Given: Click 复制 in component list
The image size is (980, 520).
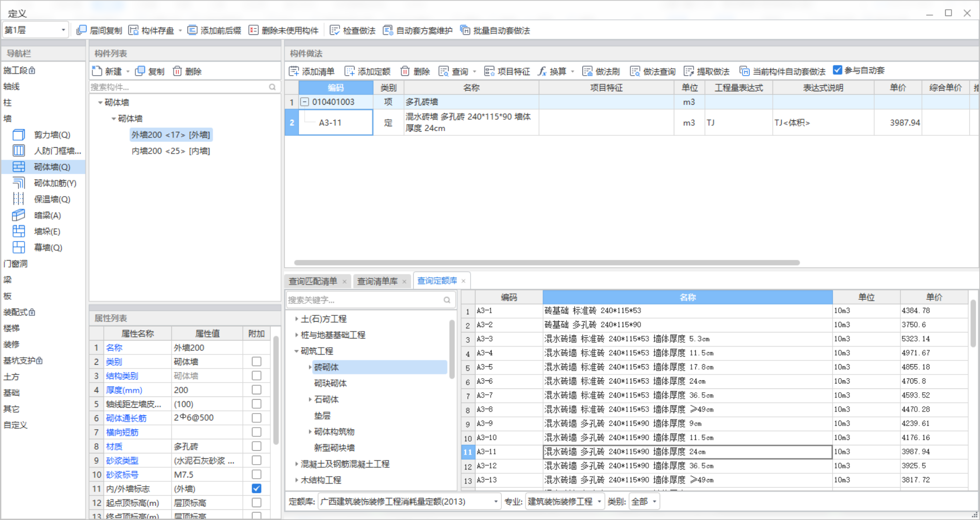Looking at the screenshot, I should (150, 71).
